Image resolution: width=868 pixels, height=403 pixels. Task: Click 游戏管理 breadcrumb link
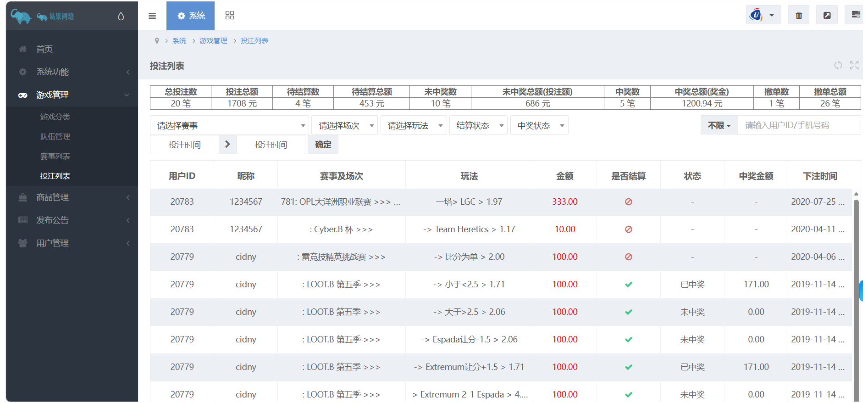click(213, 41)
